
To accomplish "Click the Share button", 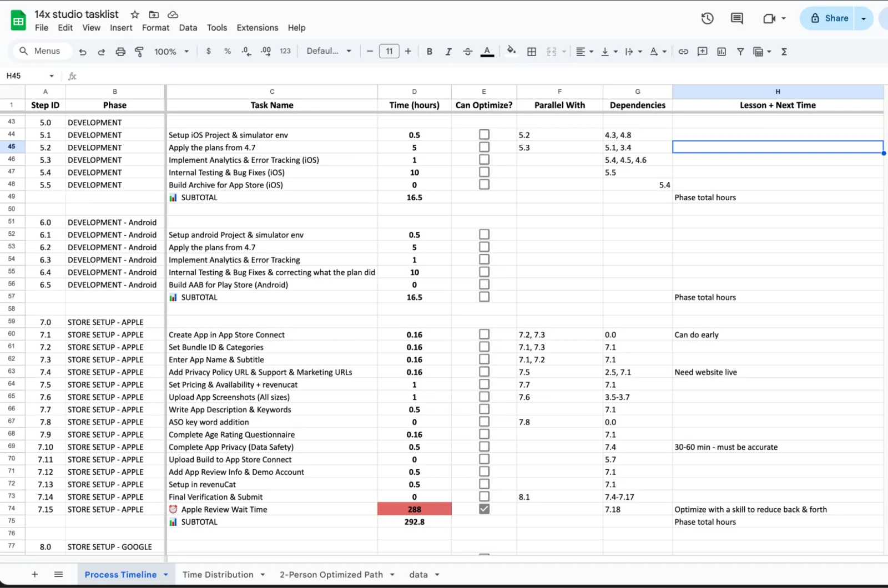I will (x=830, y=18).
